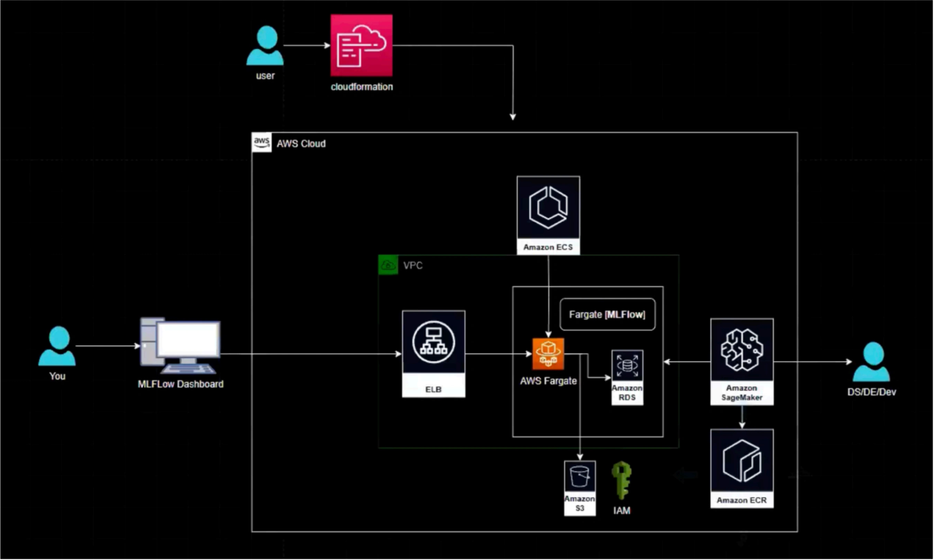This screenshot has width=934, height=560.
Task: Select the Amazon RDS database icon
Action: (627, 365)
